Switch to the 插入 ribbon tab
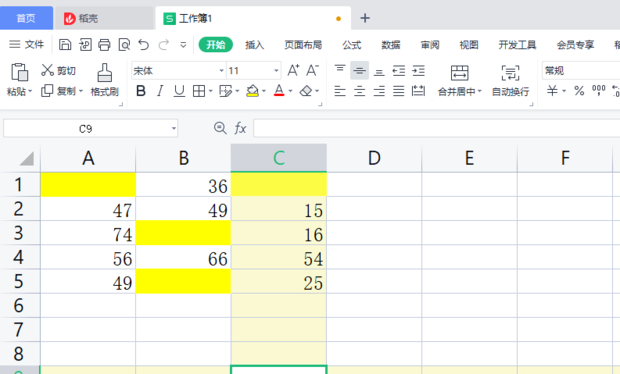This screenshot has width=620, height=374. (254, 45)
